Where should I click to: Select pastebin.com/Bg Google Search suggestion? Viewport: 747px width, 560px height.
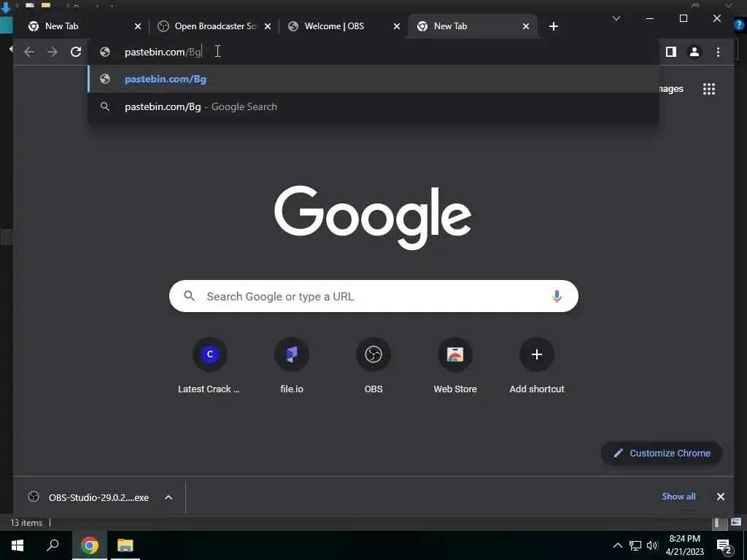tap(373, 106)
